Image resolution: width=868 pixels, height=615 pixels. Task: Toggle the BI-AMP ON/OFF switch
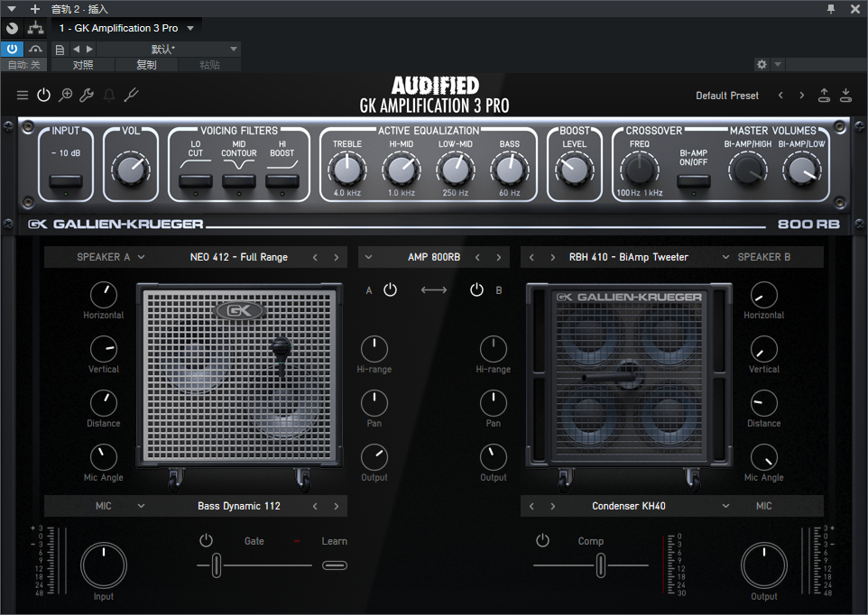(694, 181)
